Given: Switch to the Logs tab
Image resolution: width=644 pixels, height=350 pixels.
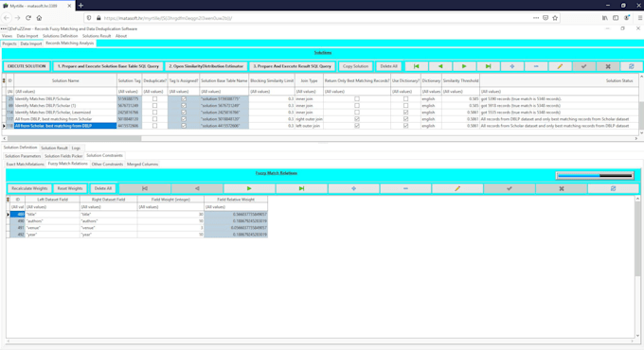Looking at the screenshot, I should tap(76, 148).
